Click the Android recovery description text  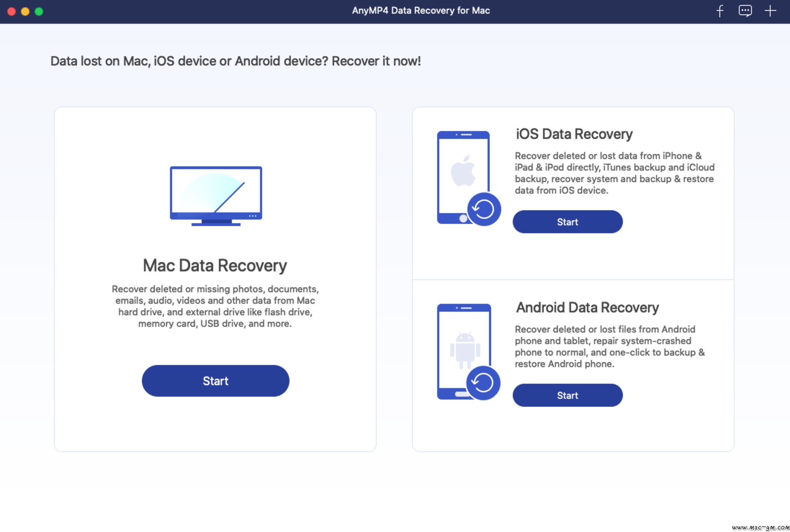[610, 347]
